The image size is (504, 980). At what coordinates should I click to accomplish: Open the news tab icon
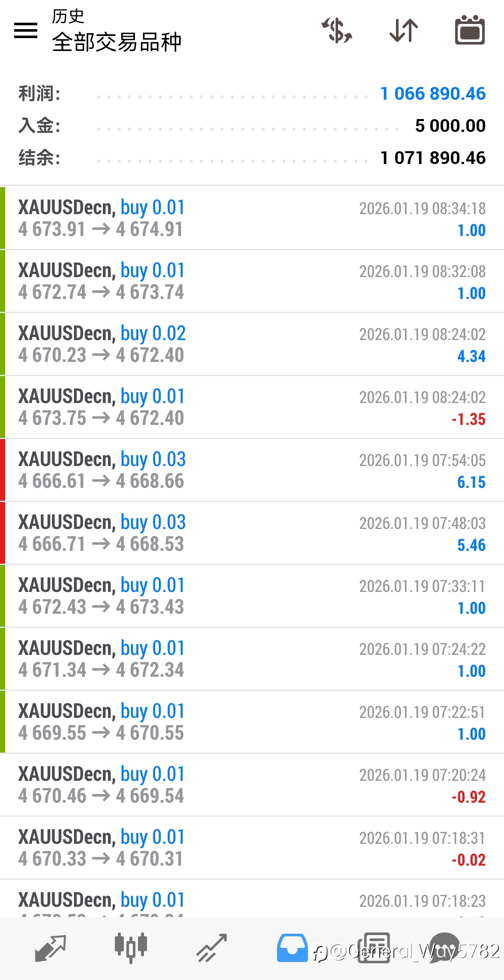tap(374, 947)
